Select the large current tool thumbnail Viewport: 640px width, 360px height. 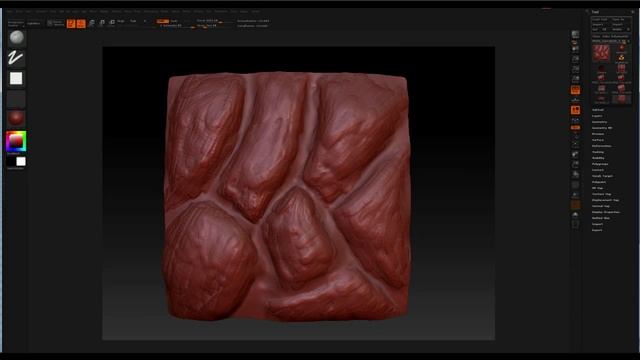(x=601, y=52)
